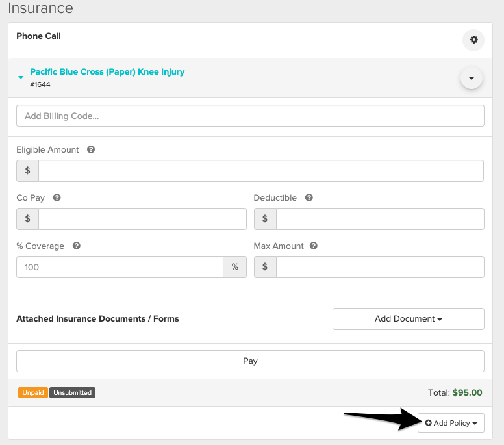
Task: Click into the Max Amount field
Action: (379, 267)
